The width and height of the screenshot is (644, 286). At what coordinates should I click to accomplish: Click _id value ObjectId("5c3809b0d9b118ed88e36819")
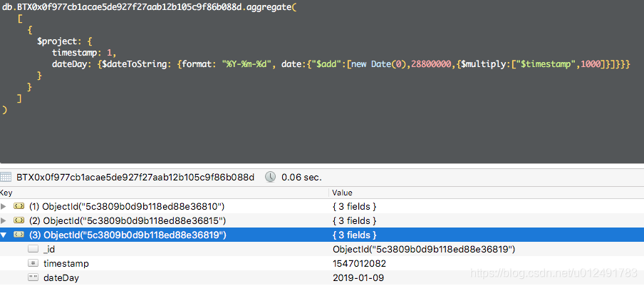[424, 249]
